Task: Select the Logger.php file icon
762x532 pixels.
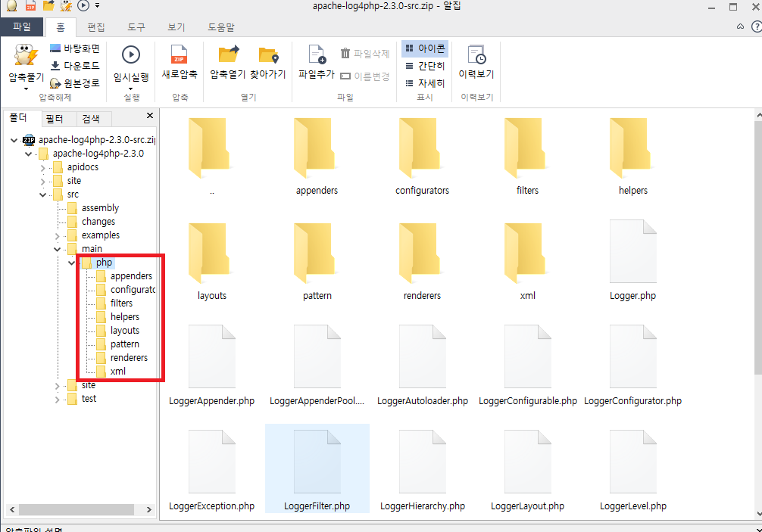Action: pos(632,251)
